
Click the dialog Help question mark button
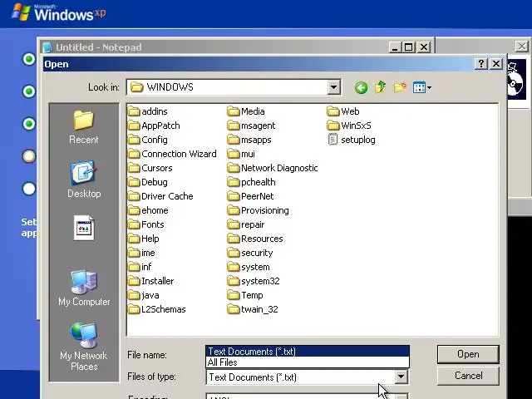[x=480, y=64]
